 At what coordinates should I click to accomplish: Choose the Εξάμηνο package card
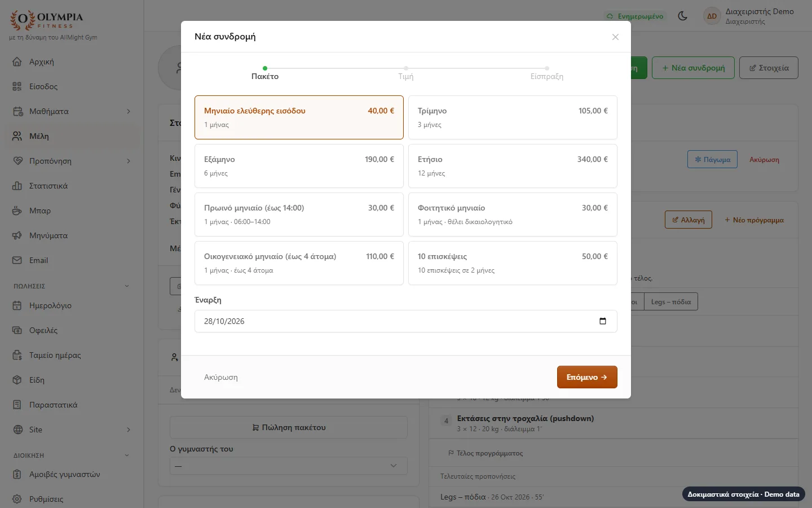click(299, 166)
